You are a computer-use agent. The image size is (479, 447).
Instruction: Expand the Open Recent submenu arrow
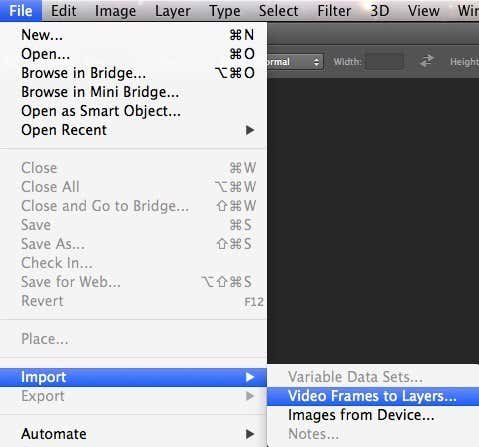250,130
